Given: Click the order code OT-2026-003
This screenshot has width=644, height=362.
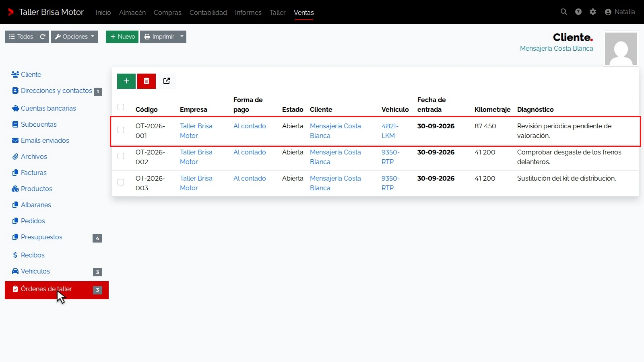Looking at the screenshot, I should [150, 183].
